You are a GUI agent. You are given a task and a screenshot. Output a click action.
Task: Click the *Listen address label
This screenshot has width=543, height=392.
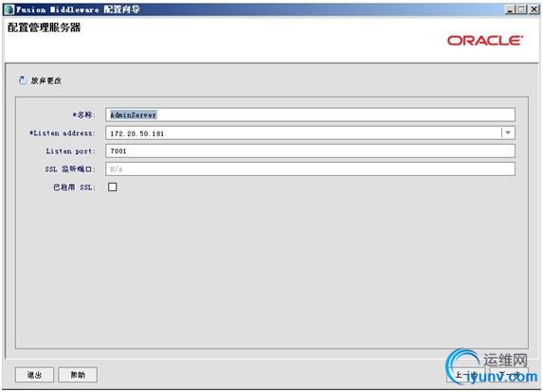tap(62, 134)
